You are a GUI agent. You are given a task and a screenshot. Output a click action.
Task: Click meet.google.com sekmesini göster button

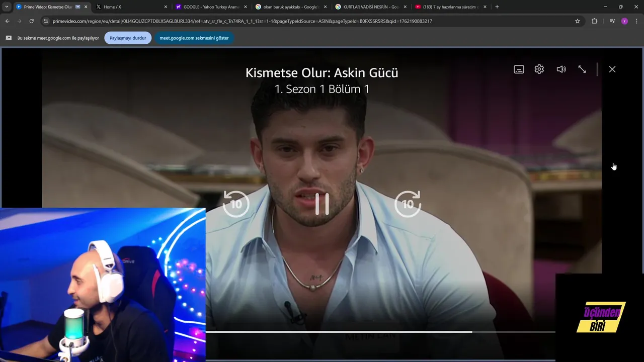tap(194, 38)
